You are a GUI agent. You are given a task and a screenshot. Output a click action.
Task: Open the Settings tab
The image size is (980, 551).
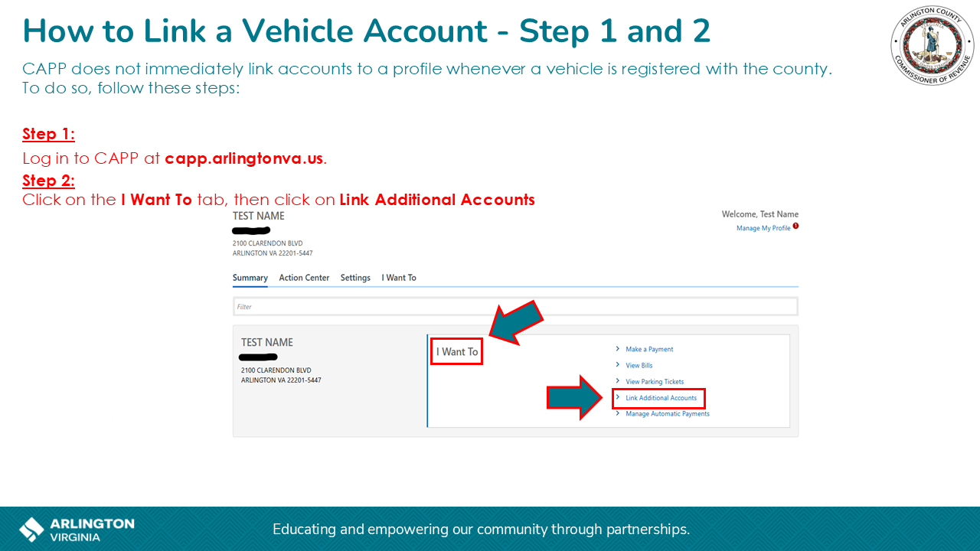coord(355,278)
